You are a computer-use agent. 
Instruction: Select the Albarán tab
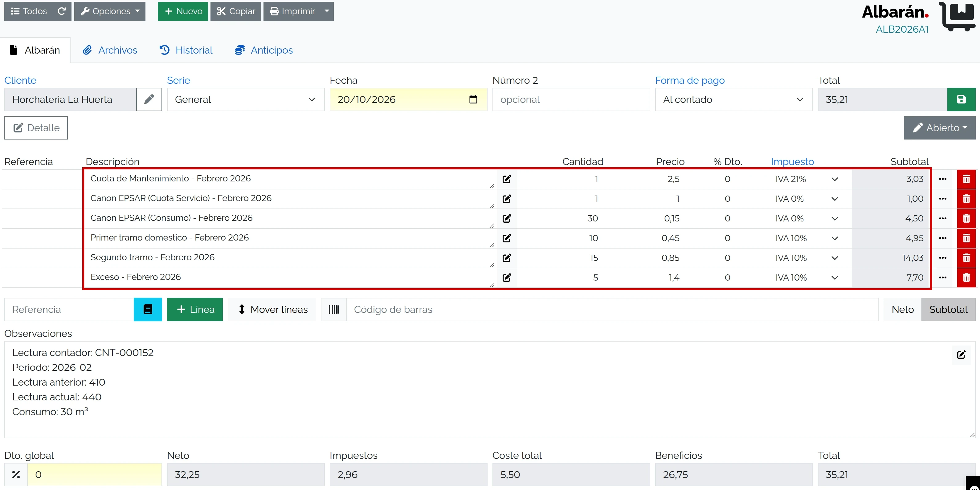pyautogui.click(x=35, y=50)
